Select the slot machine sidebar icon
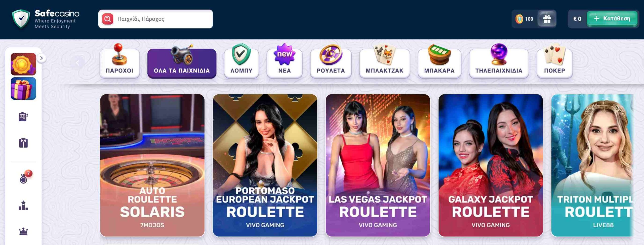The height and width of the screenshot is (245, 644). tap(23, 116)
